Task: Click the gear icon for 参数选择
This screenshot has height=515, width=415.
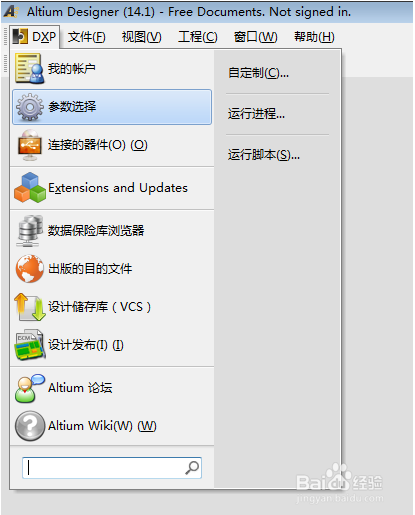Action: tap(29, 107)
